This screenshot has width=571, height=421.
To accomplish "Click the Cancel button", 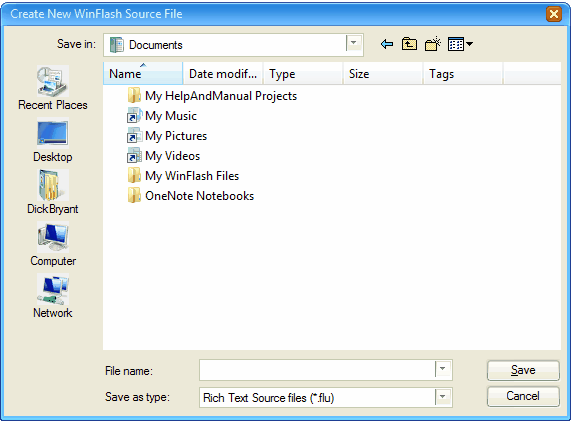I will (x=523, y=396).
